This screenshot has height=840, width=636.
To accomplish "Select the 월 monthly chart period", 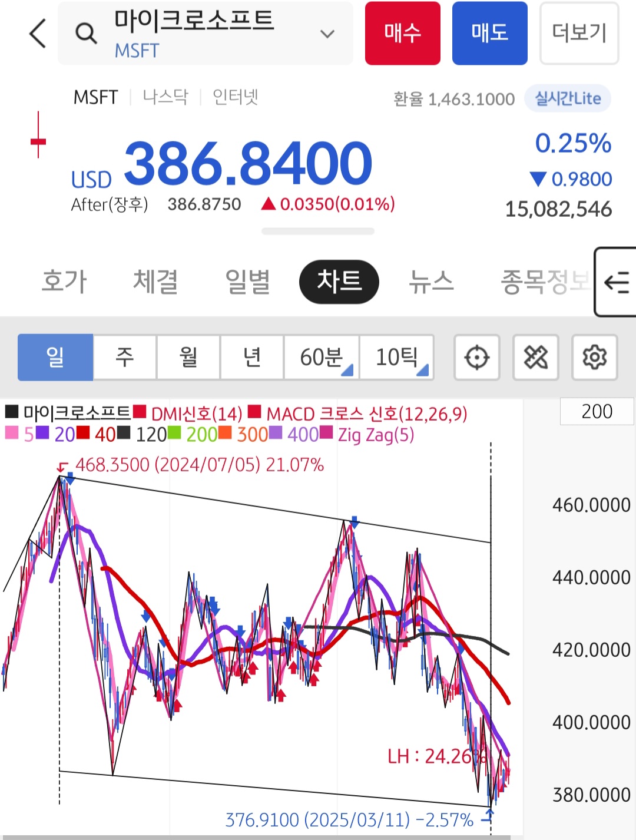I will (x=188, y=357).
